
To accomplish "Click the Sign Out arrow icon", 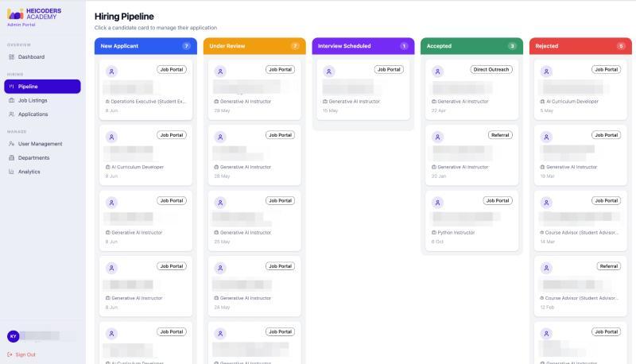I will click(x=10, y=354).
